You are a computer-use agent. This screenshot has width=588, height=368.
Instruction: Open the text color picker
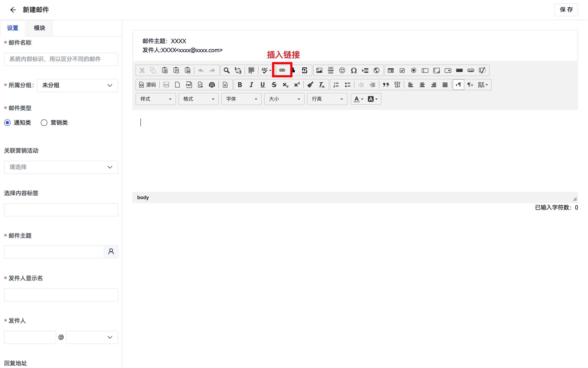point(359,99)
